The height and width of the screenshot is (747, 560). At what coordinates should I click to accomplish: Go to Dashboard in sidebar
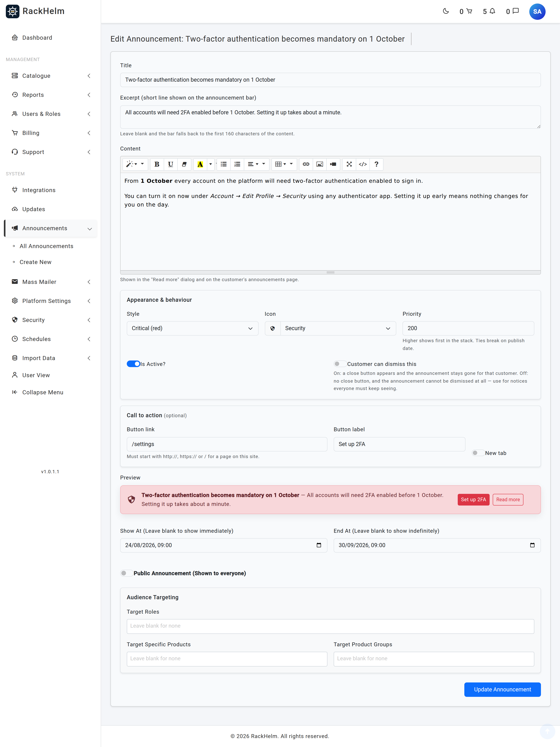pyautogui.click(x=51, y=38)
